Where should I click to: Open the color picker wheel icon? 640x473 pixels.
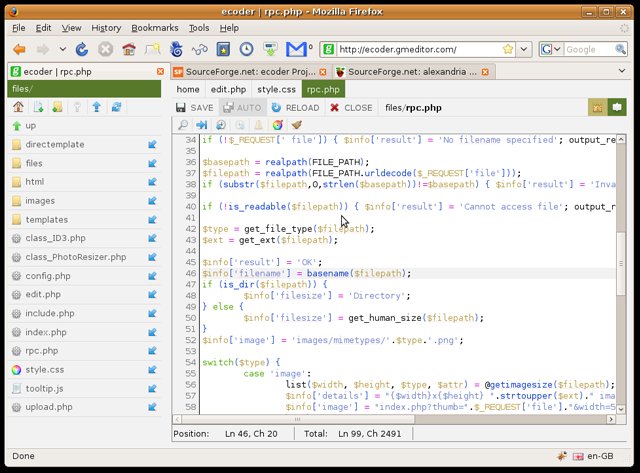coord(278,125)
